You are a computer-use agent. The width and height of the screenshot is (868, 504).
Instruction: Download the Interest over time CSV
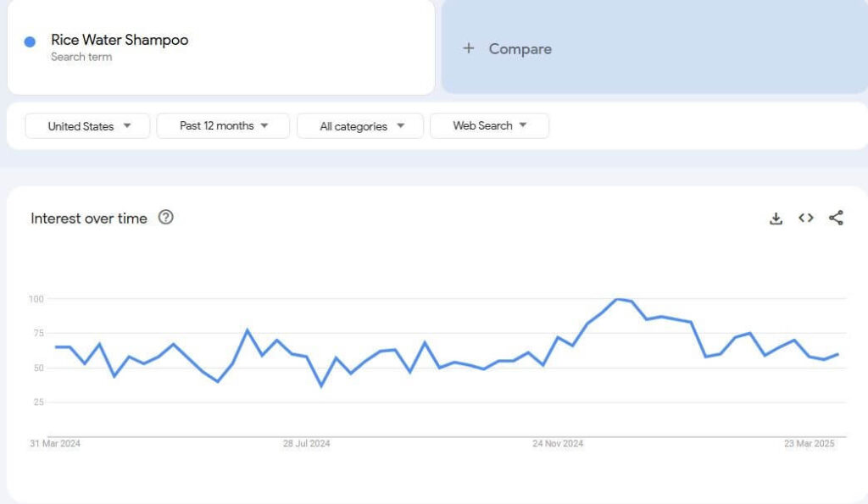tap(776, 219)
